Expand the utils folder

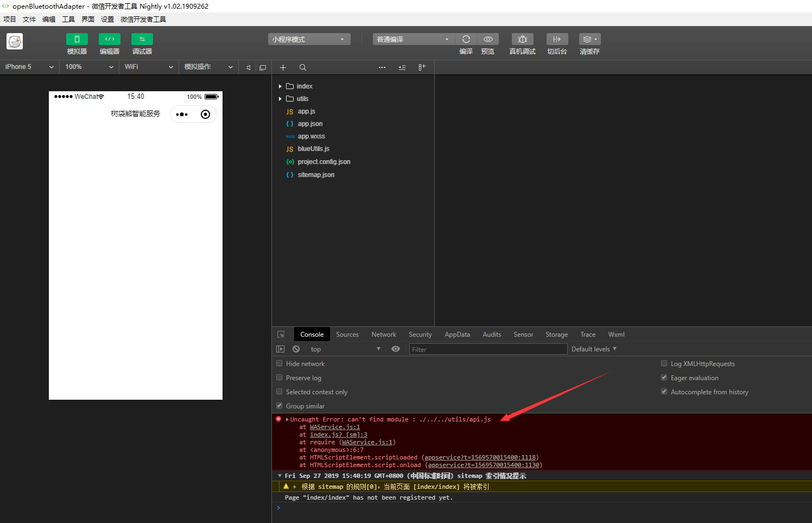coord(280,99)
